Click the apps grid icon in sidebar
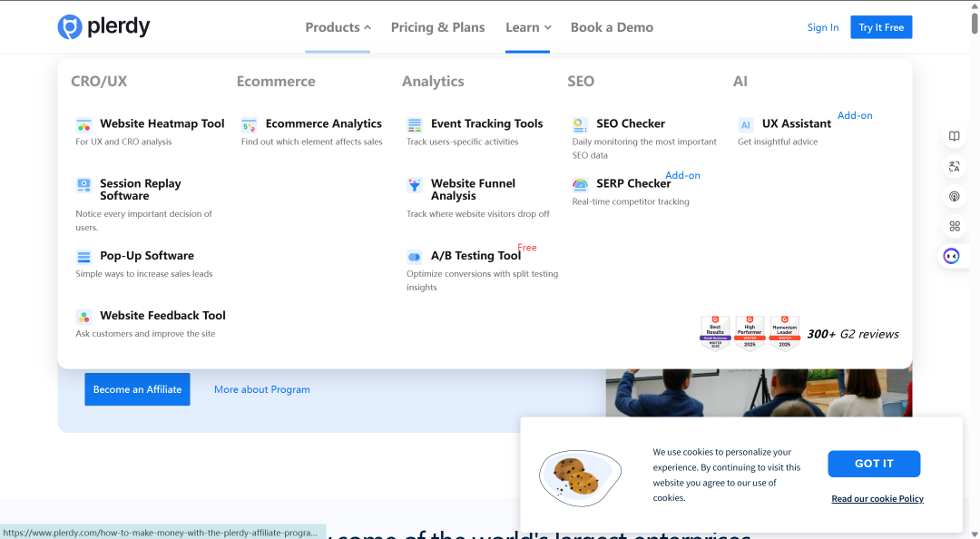This screenshot has width=980, height=539. pyautogui.click(x=955, y=226)
